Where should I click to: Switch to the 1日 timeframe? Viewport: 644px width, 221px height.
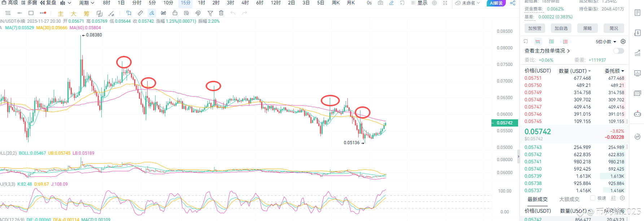coord(121,3)
